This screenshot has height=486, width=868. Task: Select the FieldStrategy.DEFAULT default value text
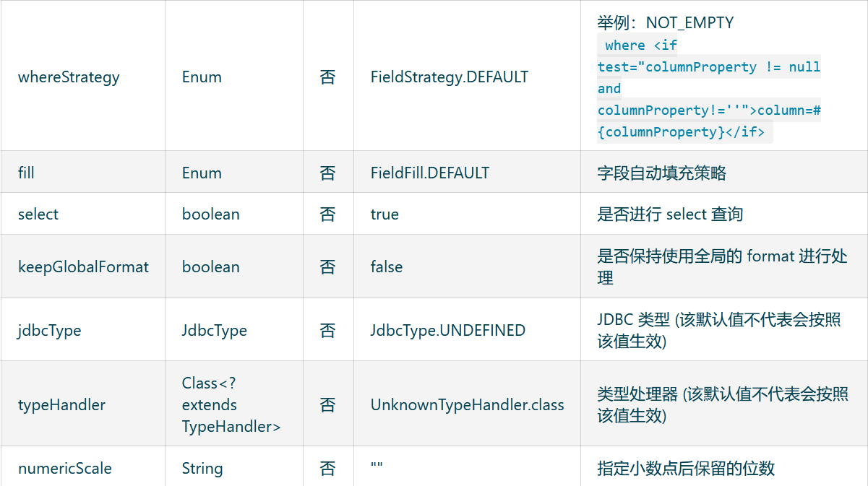[449, 77]
